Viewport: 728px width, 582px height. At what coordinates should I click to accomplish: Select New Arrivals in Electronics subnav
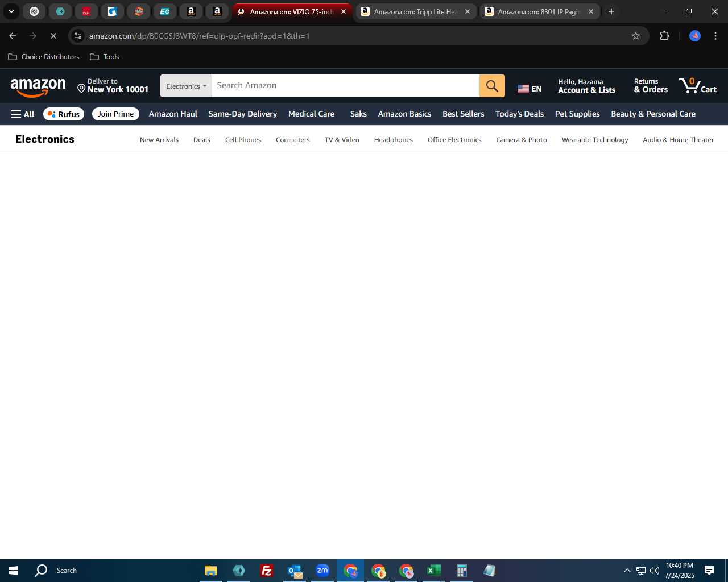coord(159,140)
